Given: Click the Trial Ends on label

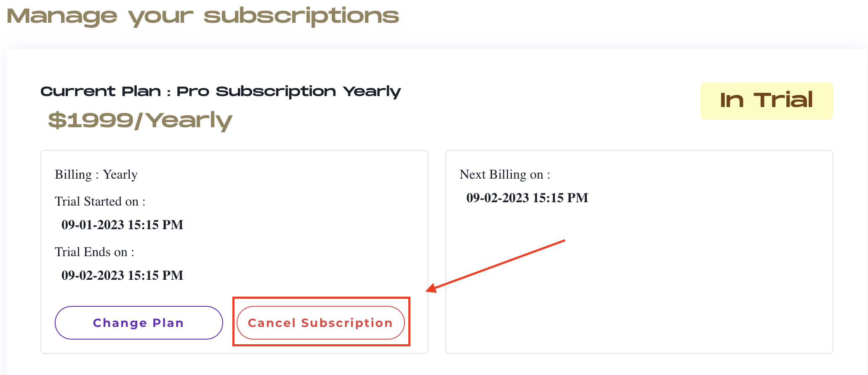Looking at the screenshot, I should pyautogui.click(x=95, y=252).
